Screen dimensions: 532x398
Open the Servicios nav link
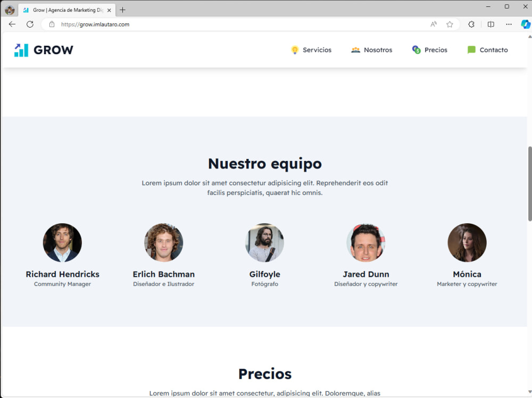point(317,50)
